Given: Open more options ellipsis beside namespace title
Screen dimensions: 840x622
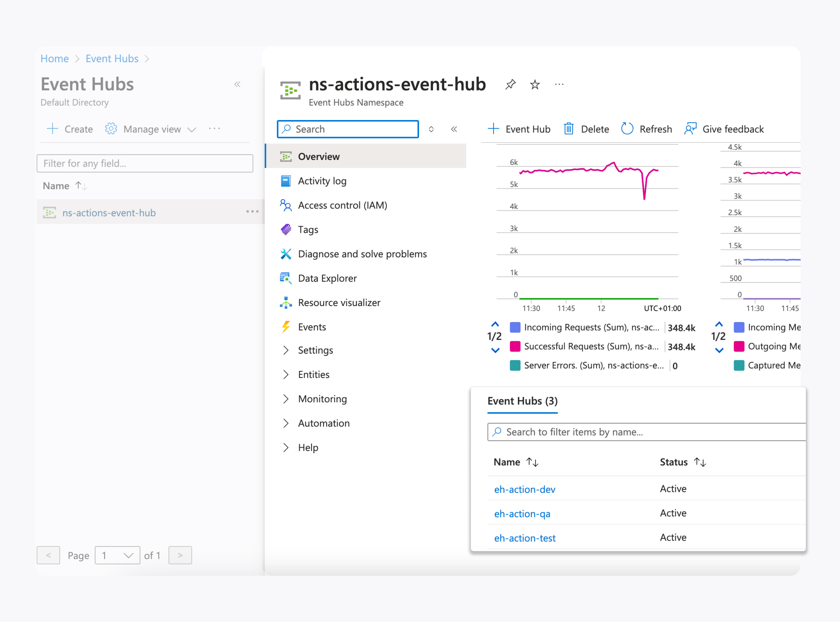Looking at the screenshot, I should click(559, 84).
